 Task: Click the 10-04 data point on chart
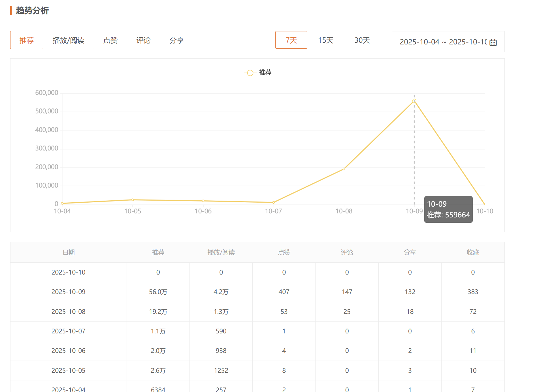pos(62,203)
